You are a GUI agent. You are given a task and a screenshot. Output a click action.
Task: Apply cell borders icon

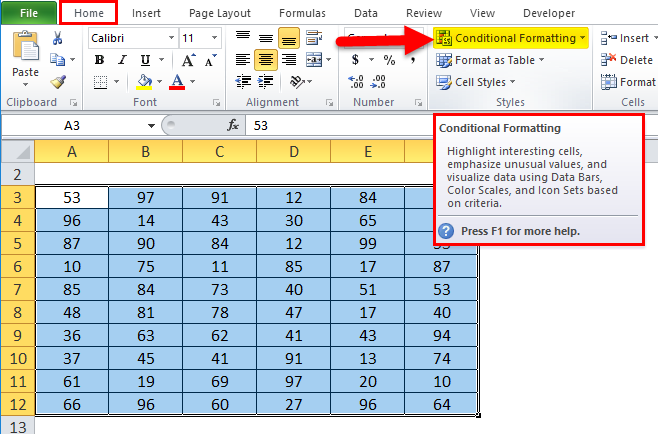point(100,82)
